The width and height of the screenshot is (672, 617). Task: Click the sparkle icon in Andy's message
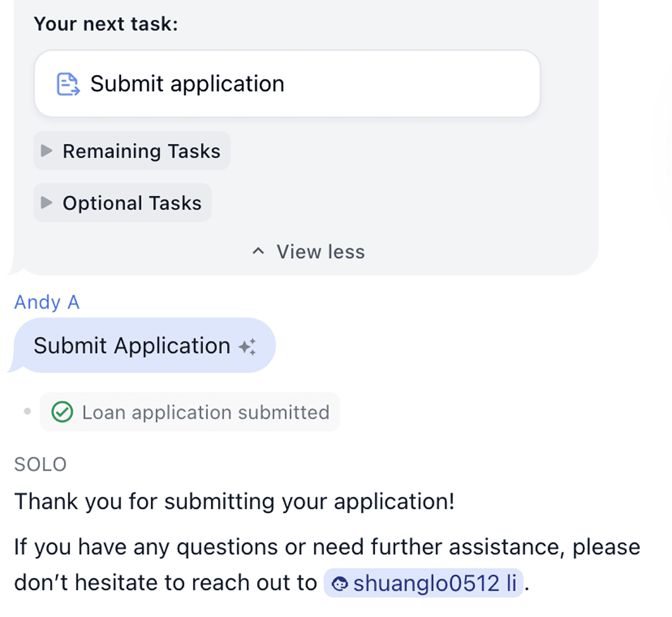(x=247, y=347)
